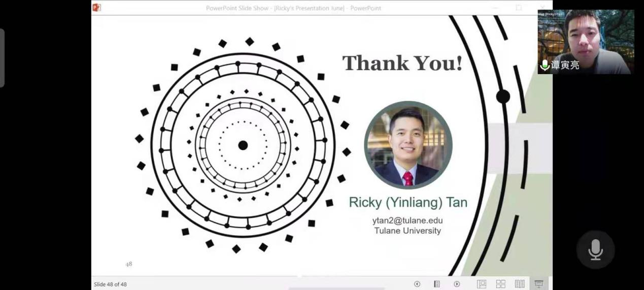Advance with the next slide arrow button
Screen dimensions: 644x290
pyautogui.click(x=457, y=284)
